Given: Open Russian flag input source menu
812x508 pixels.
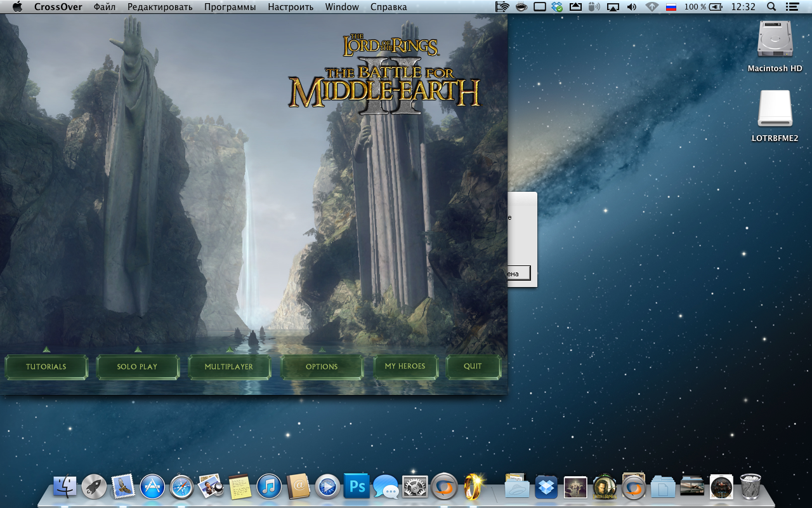Looking at the screenshot, I should [671, 7].
